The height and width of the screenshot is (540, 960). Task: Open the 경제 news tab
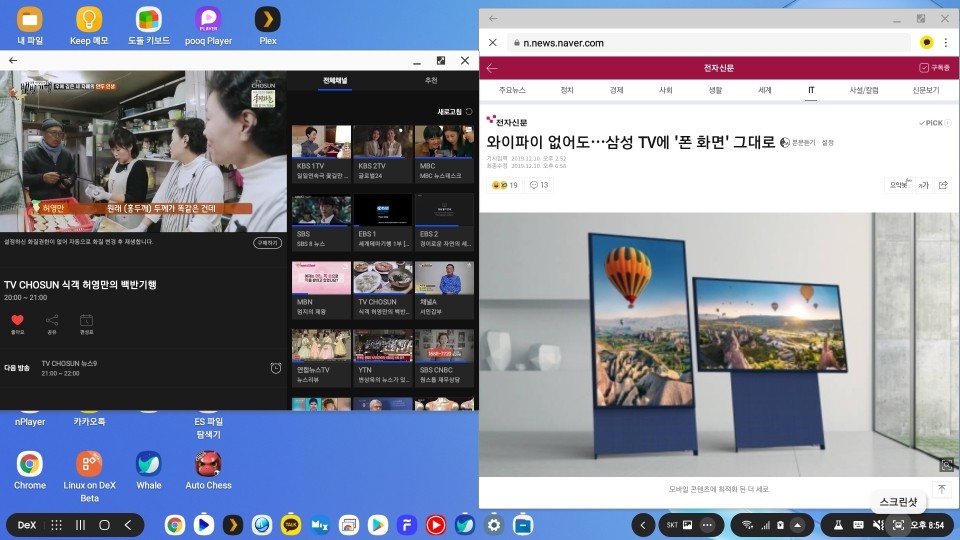point(617,90)
